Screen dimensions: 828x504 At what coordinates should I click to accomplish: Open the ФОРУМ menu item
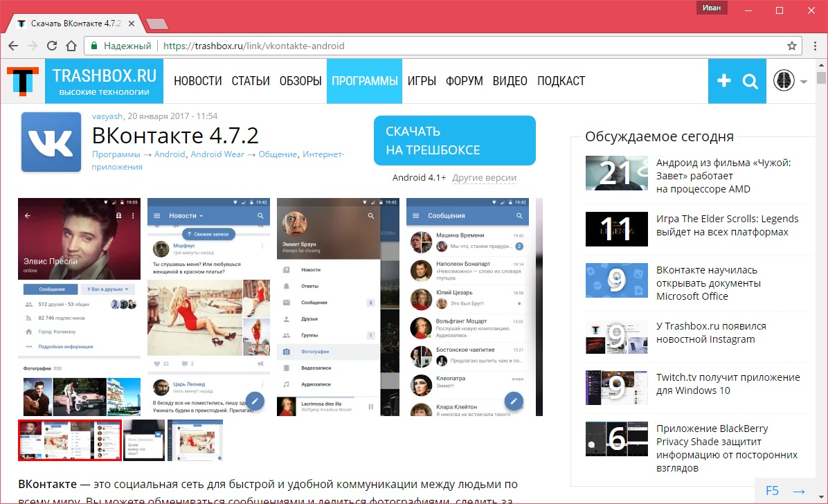(x=464, y=81)
